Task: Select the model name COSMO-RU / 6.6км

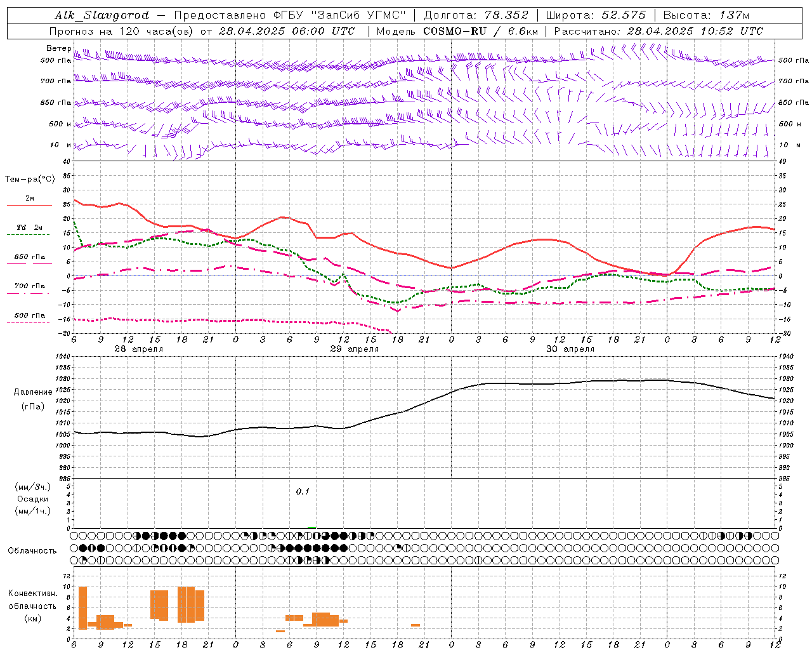Action: 481,31
